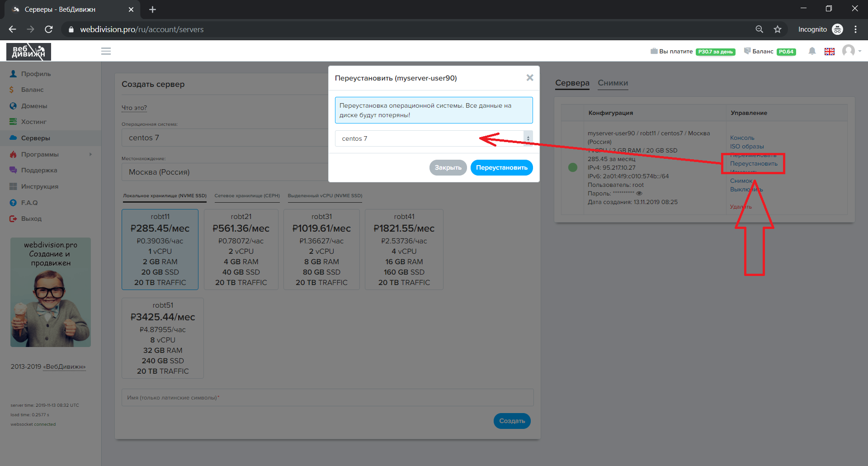The height and width of the screenshot is (466, 868).
Task: Bookmark page with star icon
Action: (777, 29)
